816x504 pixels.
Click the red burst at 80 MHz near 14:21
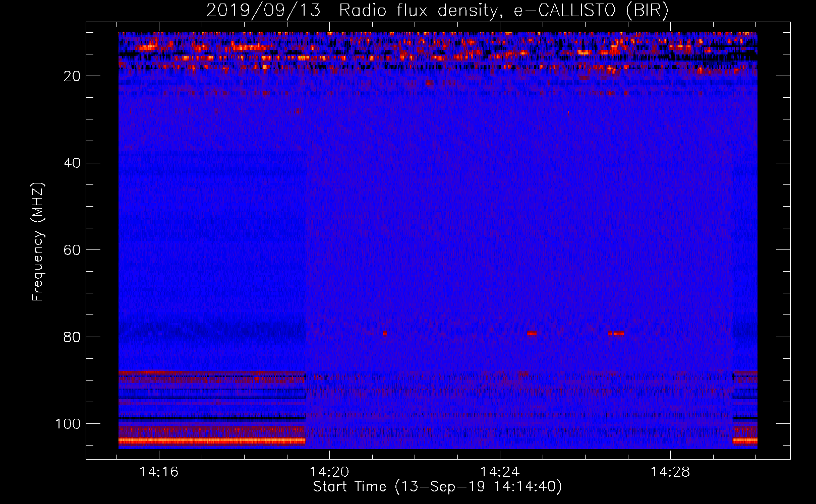[385, 333]
